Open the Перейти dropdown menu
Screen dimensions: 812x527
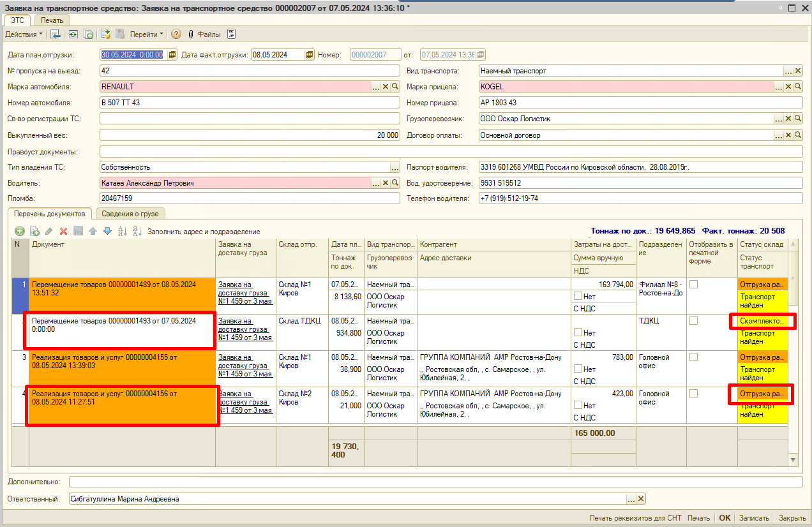click(x=146, y=34)
